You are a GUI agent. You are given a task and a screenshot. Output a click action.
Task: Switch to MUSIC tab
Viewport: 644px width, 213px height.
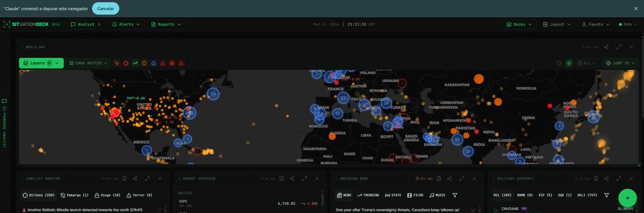[x=437, y=195]
